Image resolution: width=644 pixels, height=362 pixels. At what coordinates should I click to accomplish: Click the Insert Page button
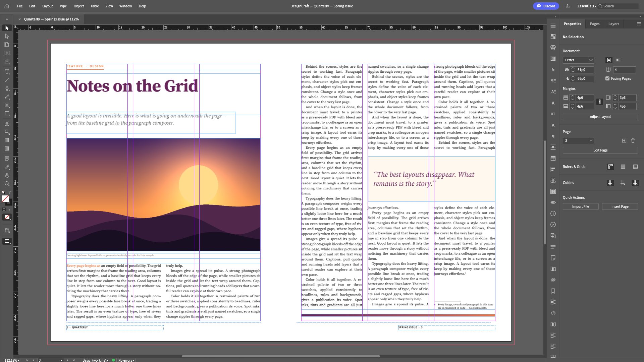[x=620, y=206]
